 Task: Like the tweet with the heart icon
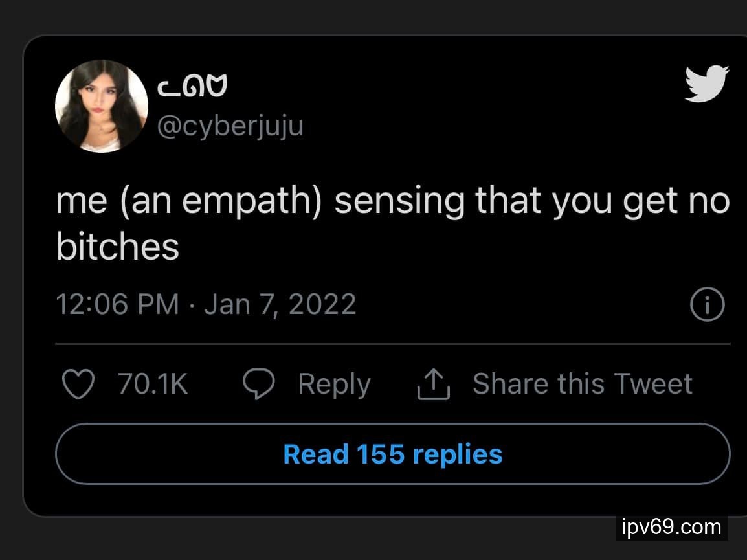tap(77, 385)
